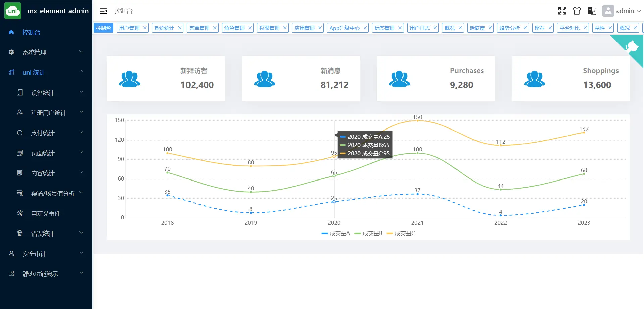Expand the 设备统计 submenu
The height and width of the screenshot is (309, 644).
coord(50,93)
